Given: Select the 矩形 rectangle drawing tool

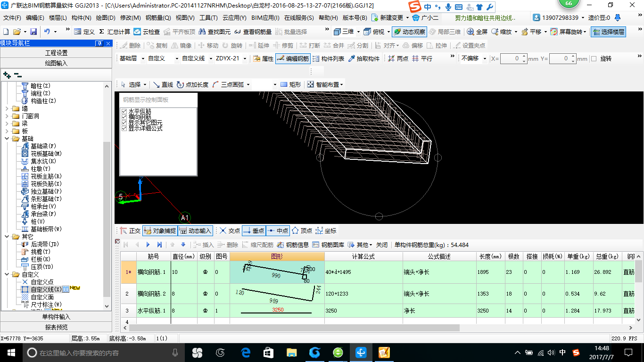Looking at the screenshot, I should coord(290,84).
